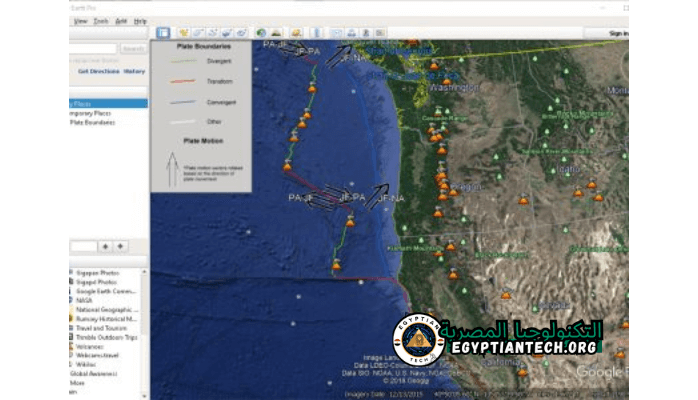The width and height of the screenshot is (698, 400).
Task: Open the Tools menu
Action: 101,20
